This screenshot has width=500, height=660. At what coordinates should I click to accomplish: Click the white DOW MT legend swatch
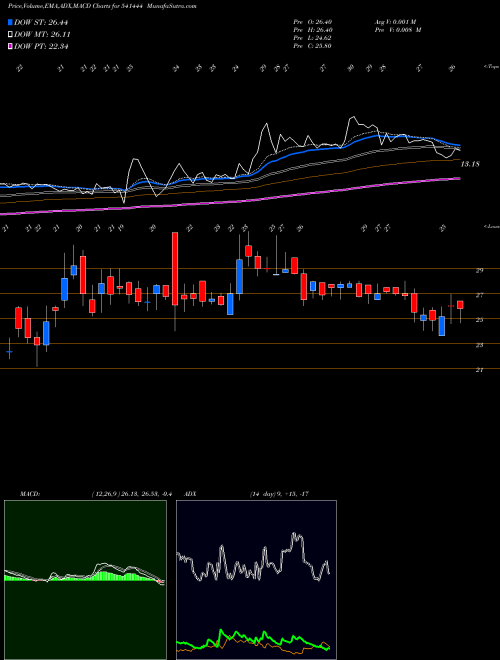click(10, 35)
